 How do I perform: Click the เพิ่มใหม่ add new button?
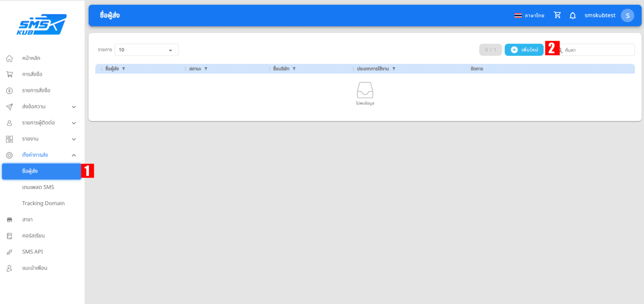coord(524,50)
